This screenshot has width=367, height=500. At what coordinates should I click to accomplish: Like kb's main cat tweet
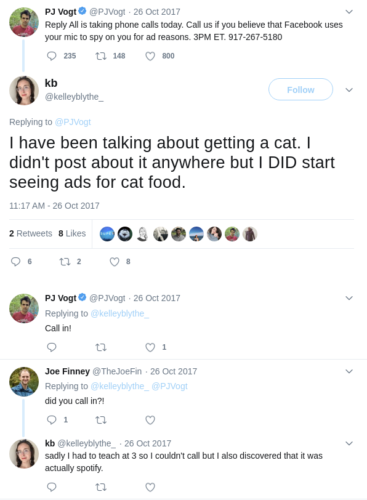[x=114, y=262]
